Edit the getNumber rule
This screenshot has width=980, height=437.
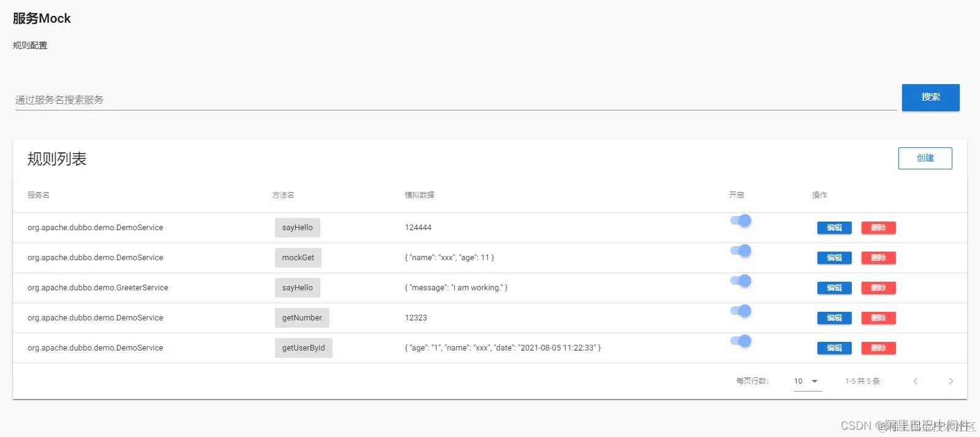[x=834, y=318]
